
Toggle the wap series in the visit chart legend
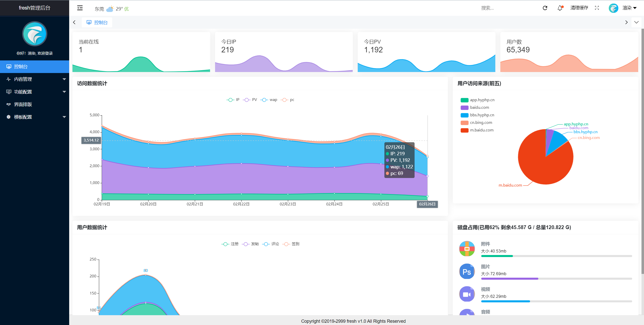click(x=269, y=100)
